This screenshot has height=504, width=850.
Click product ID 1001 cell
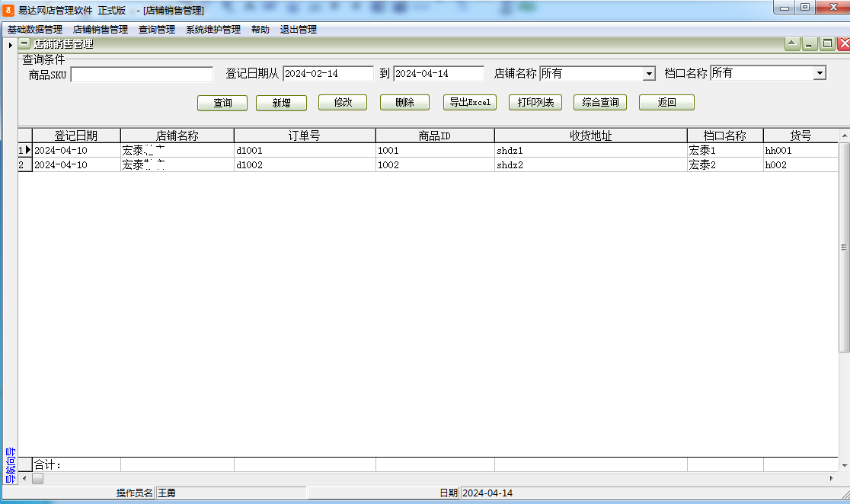(435, 151)
